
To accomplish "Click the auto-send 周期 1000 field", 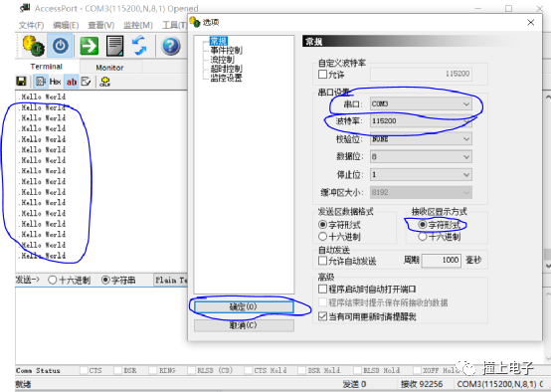I will [x=441, y=261].
